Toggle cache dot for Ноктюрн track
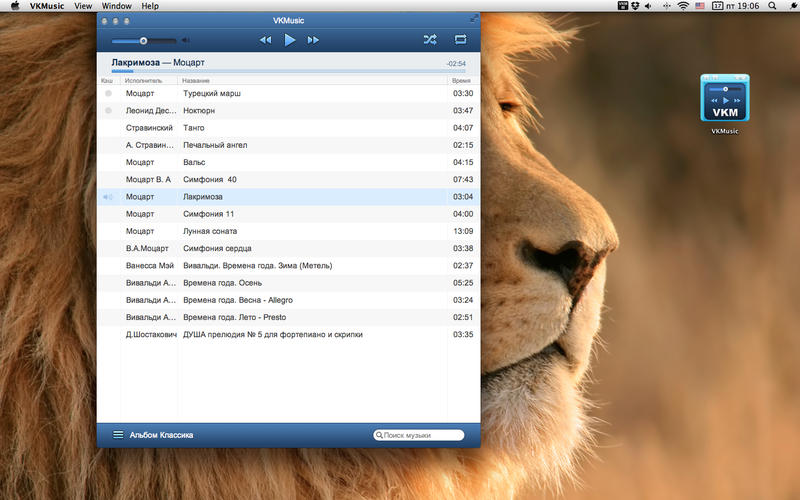The image size is (800, 500). (108, 110)
